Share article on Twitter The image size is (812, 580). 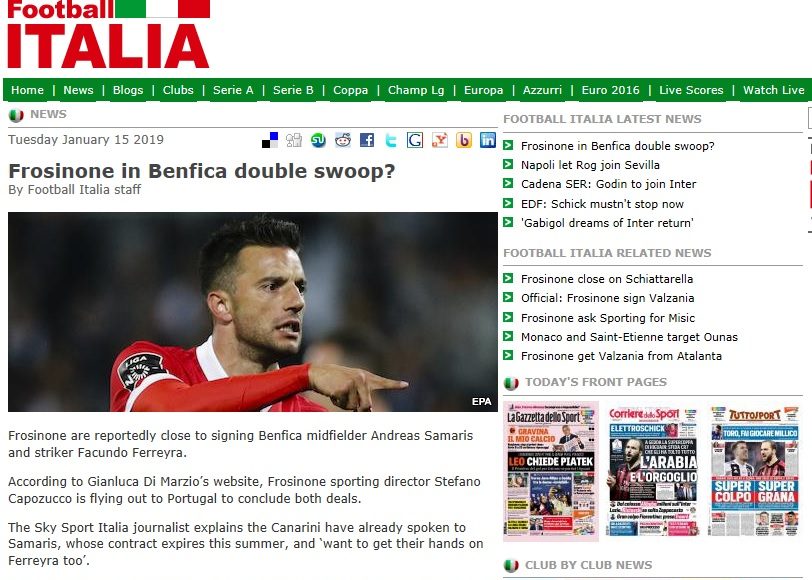coord(391,140)
